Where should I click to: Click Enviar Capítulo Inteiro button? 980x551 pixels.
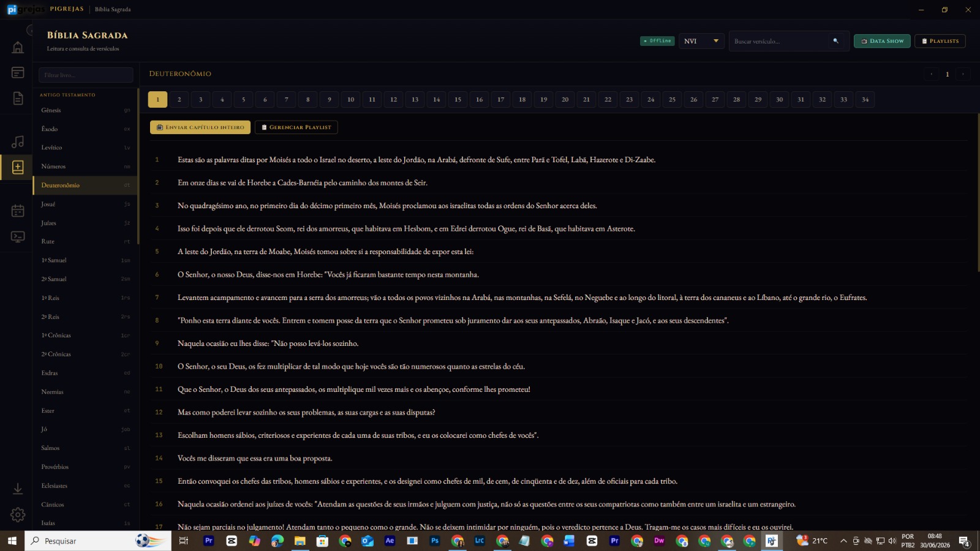[x=200, y=127]
